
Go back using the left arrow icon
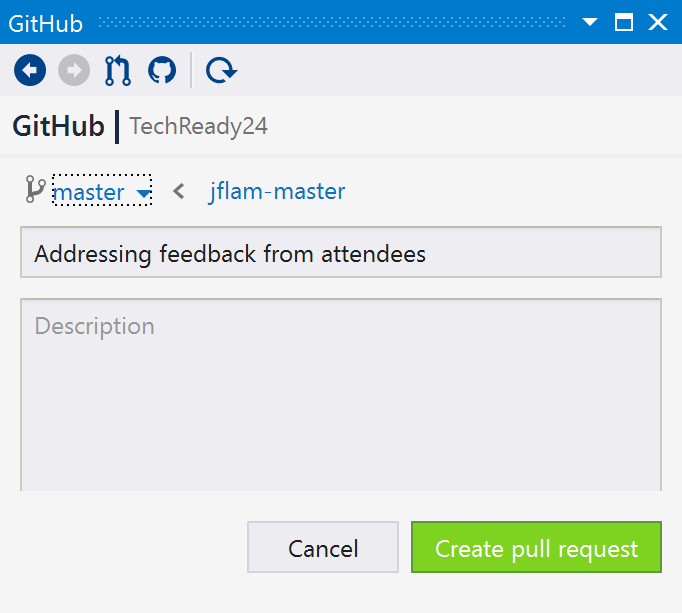[x=30, y=70]
